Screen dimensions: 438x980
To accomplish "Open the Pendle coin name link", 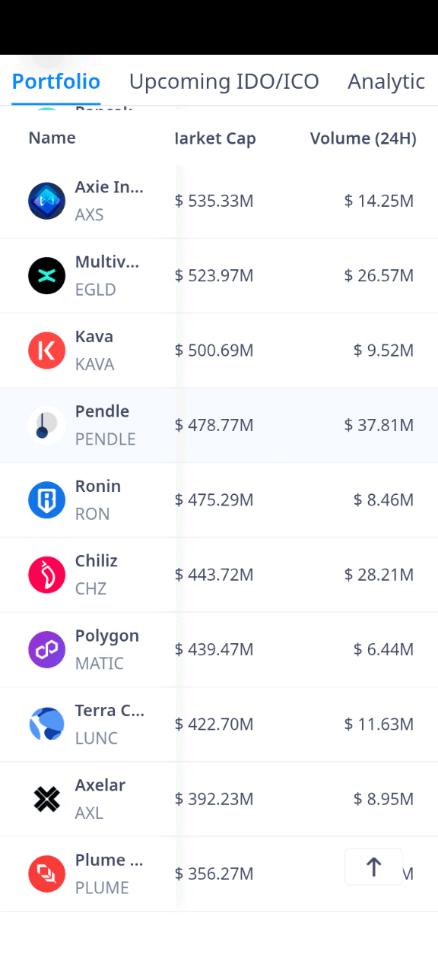I will point(102,411).
